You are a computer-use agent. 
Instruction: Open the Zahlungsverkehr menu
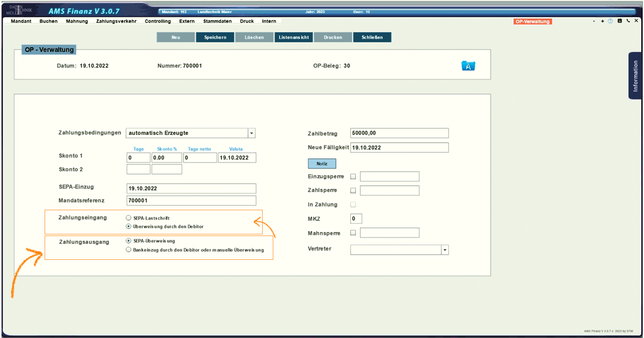[116, 21]
